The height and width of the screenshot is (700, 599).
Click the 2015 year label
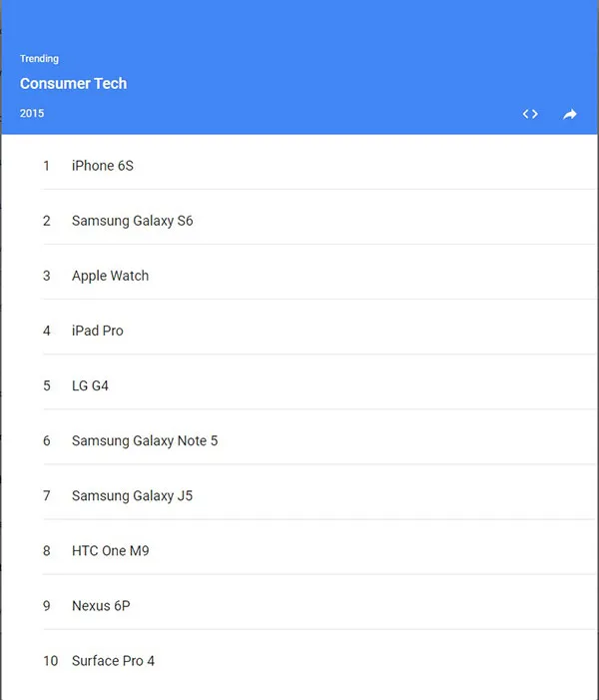(x=32, y=114)
